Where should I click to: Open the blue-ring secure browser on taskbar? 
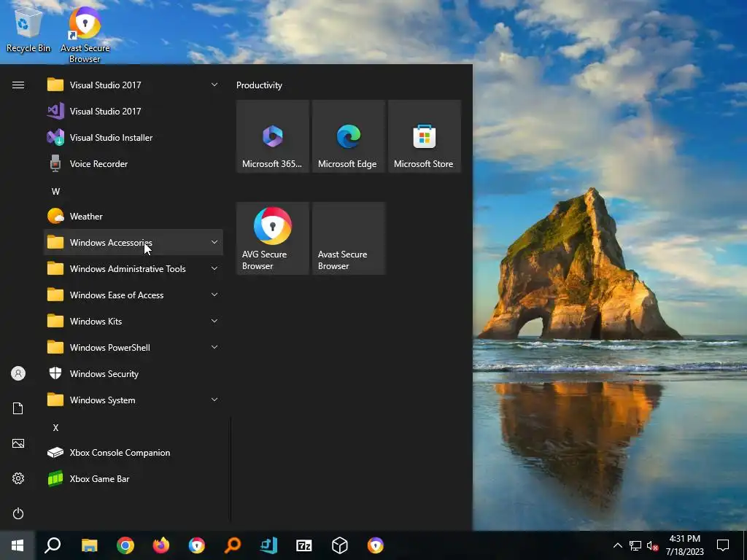(x=197, y=545)
